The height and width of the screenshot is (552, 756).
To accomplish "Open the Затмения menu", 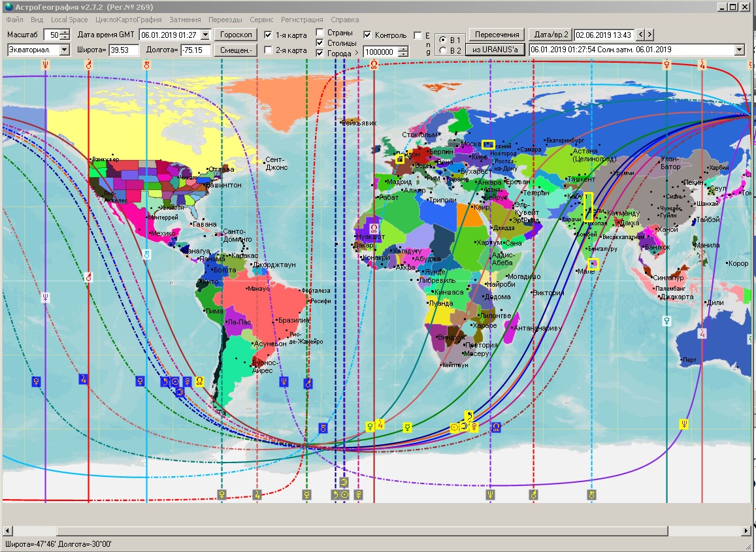I will tap(185, 20).
